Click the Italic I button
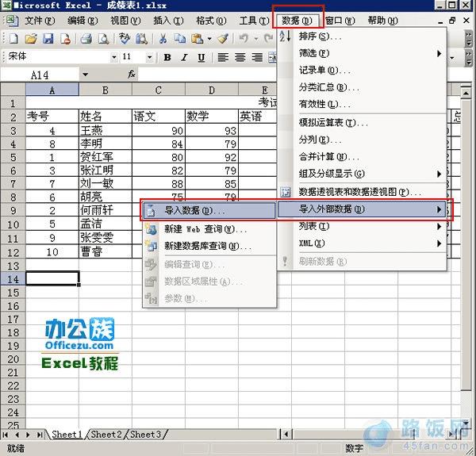The image size is (476, 456). pos(184,57)
